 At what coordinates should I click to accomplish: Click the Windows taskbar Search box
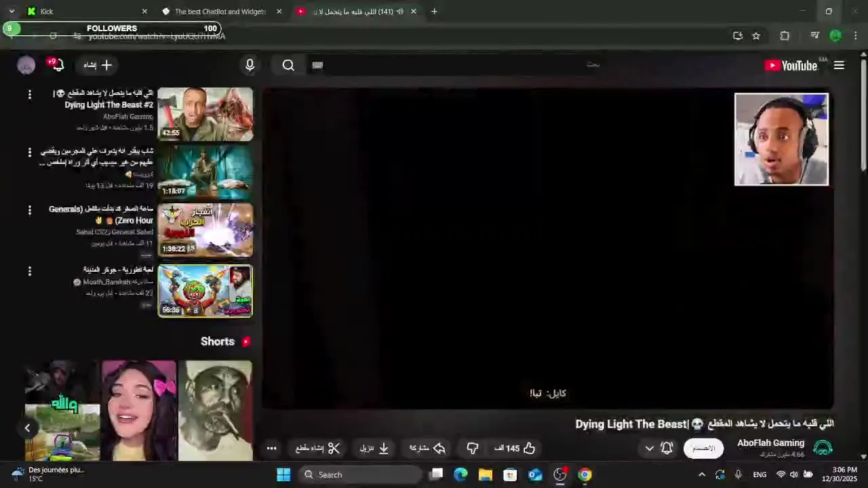pyautogui.click(x=359, y=474)
